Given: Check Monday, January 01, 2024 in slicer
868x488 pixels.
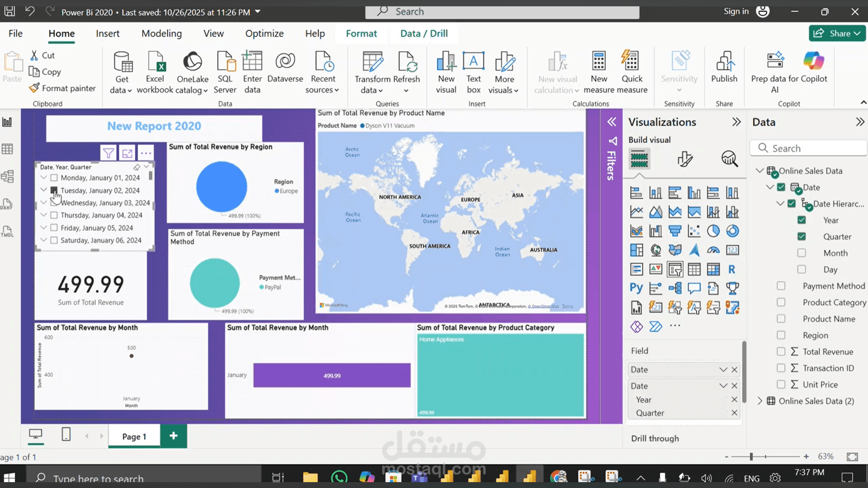Looking at the screenshot, I should click(x=54, y=178).
